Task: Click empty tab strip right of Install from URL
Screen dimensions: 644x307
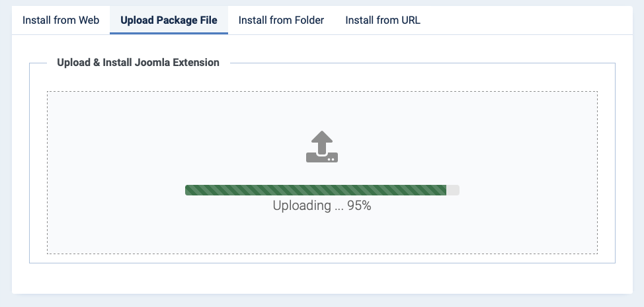Action: click(x=530, y=20)
